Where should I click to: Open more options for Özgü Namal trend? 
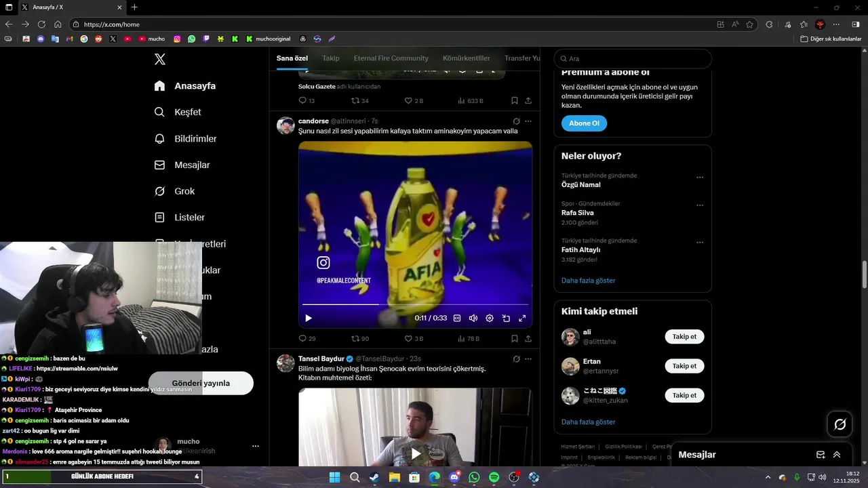(x=700, y=178)
